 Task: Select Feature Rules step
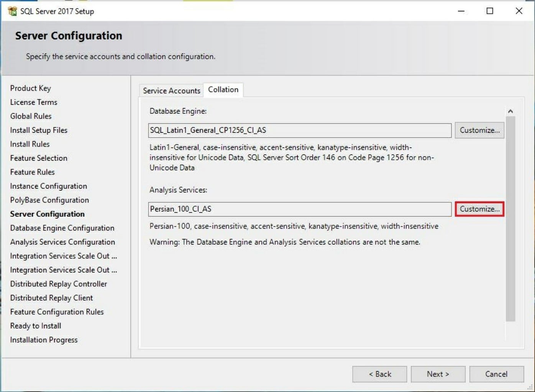(x=33, y=172)
